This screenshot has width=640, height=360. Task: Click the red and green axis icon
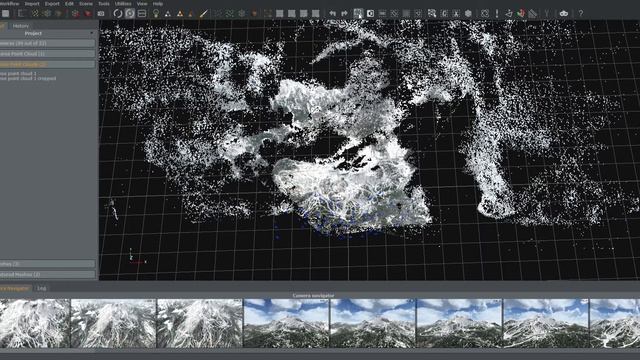coord(521,13)
